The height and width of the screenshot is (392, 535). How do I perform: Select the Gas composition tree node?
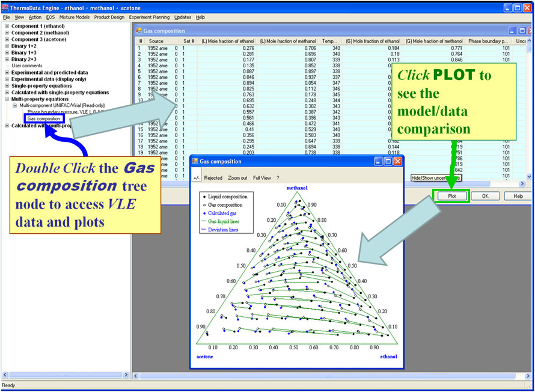coord(44,118)
